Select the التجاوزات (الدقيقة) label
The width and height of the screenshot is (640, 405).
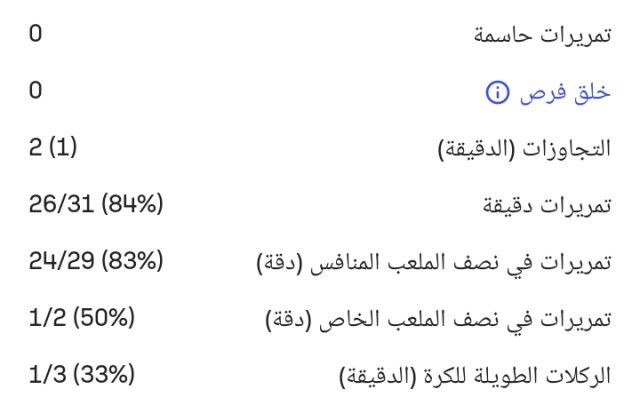click(524, 150)
